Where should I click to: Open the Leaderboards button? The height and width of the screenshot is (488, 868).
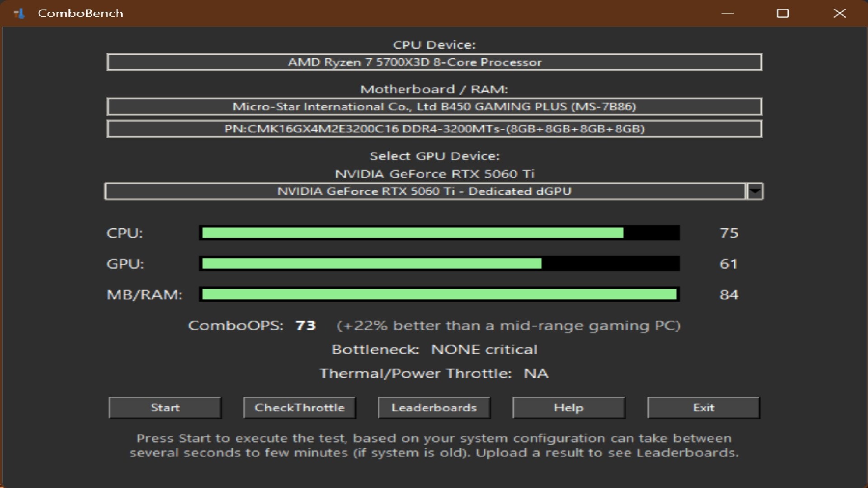(434, 408)
